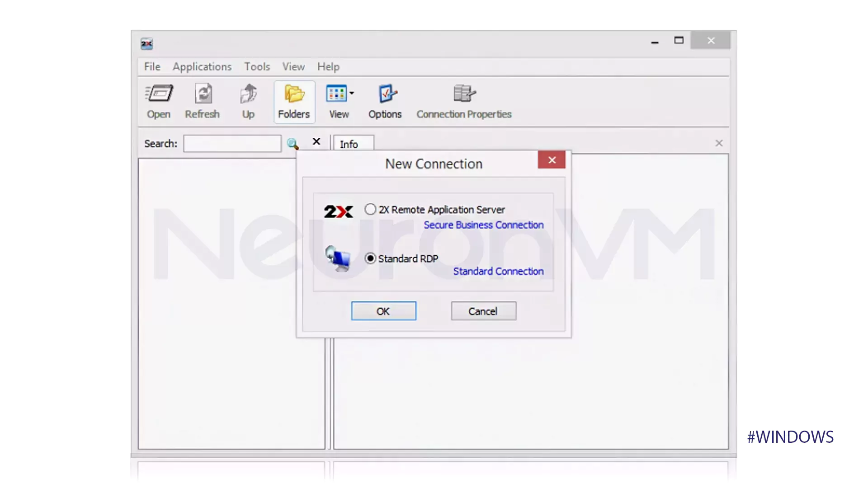Select the Standard RDP radio button
This screenshot has height=488, width=868.
(x=370, y=258)
